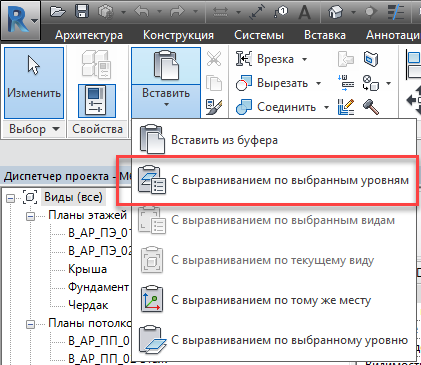Collapse the Планы этажей tree node
The image size is (421, 365).
(30, 217)
